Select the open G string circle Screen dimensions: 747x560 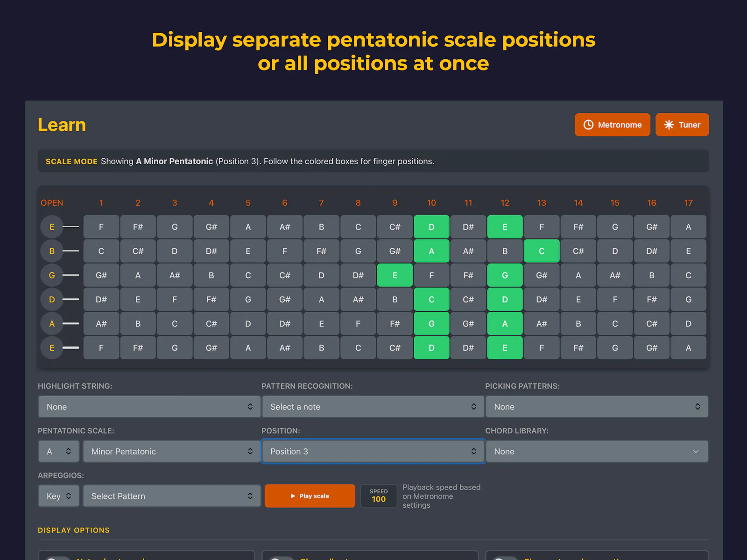point(52,275)
